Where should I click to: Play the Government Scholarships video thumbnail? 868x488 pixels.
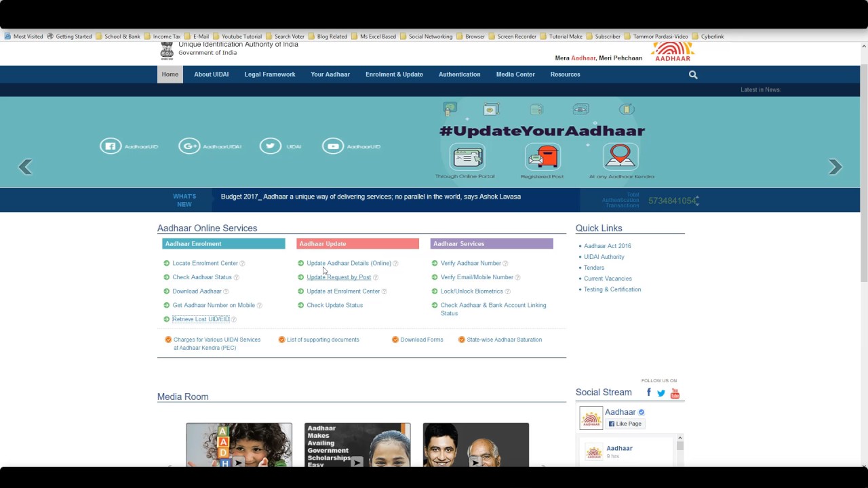click(357, 445)
